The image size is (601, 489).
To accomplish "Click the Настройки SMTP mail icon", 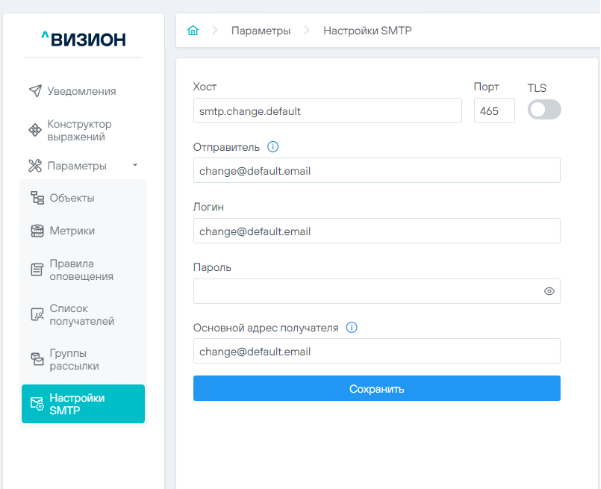I will pos(37,404).
